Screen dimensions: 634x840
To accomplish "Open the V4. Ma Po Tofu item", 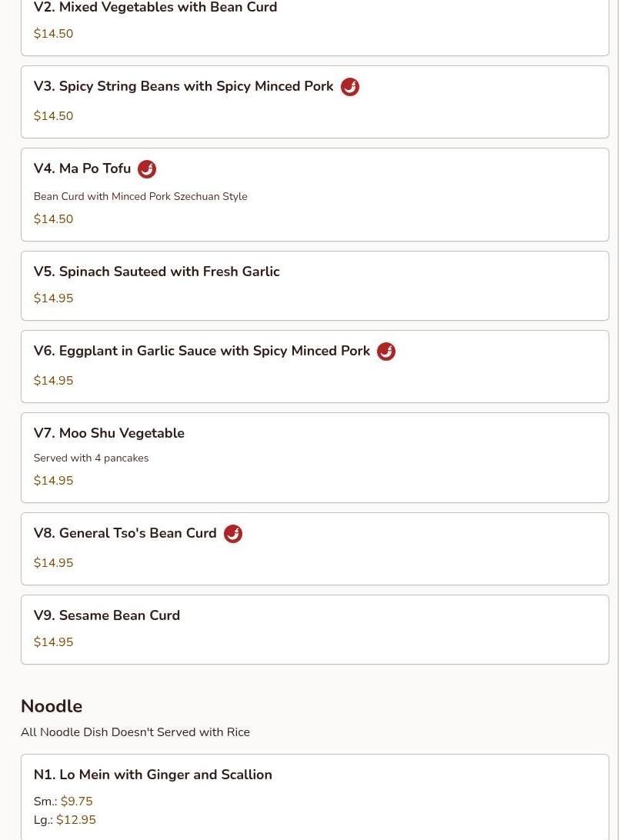I will click(82, 168).
